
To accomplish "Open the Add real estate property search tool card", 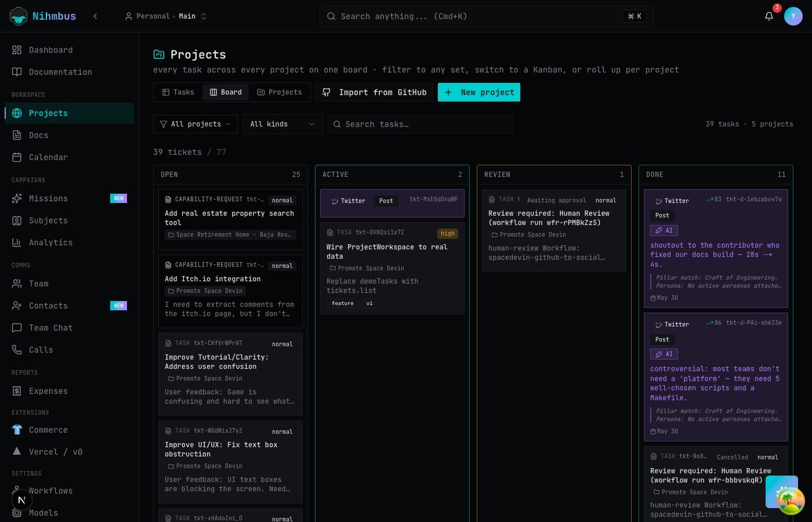I will click(x=230, y=219).
